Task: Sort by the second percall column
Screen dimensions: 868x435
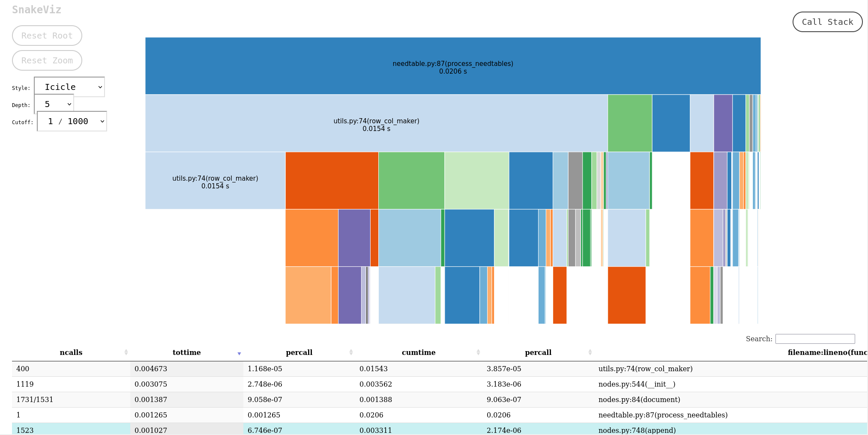Action: pos(538,352)
